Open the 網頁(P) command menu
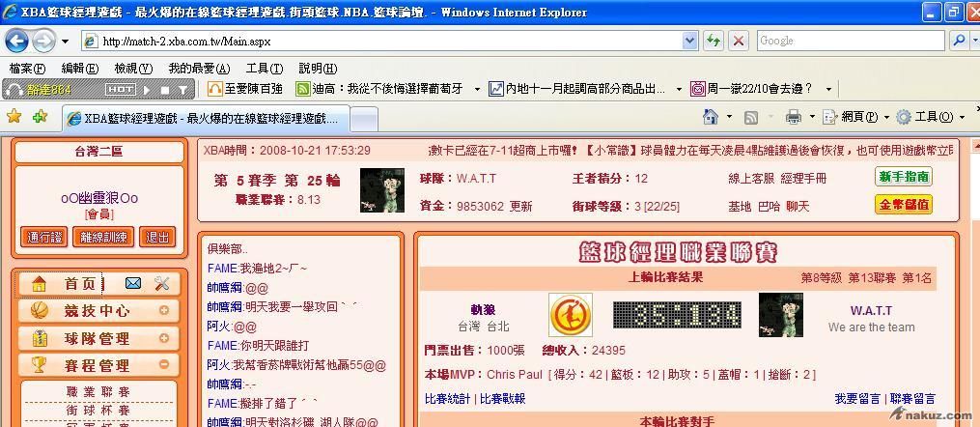This screenshot has width=980, height=427. coord(855,117)
